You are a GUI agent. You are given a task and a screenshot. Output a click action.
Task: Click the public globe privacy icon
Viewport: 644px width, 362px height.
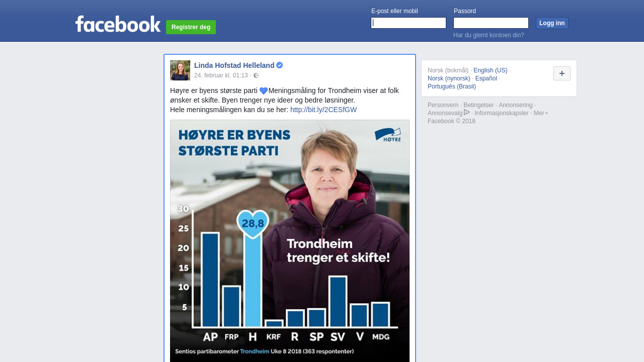(256, 75)
